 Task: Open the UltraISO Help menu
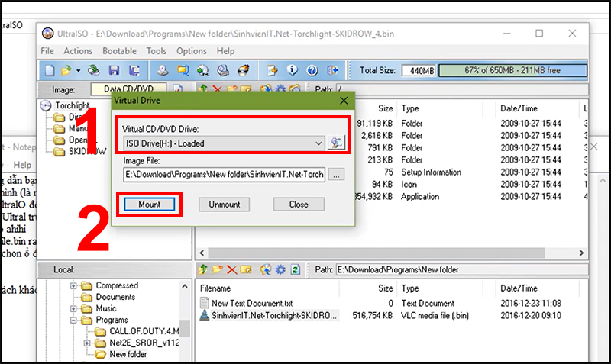[x=225, y=51]
